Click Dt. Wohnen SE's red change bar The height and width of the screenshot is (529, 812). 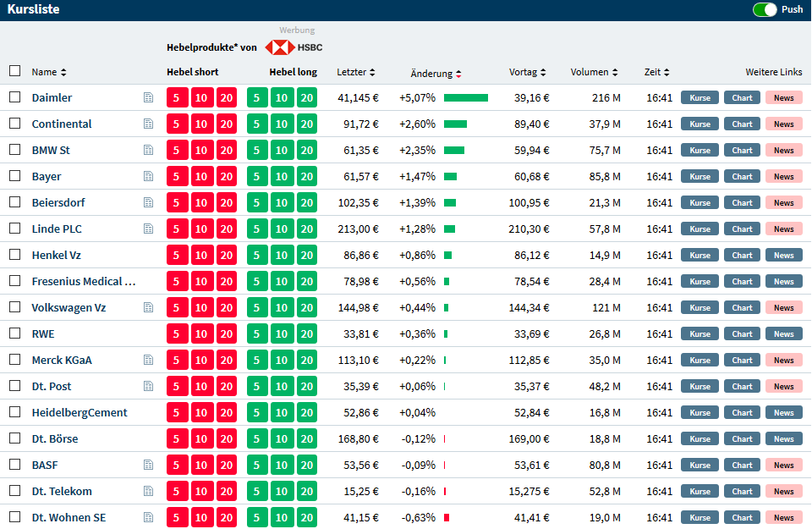tap(447, 517)
